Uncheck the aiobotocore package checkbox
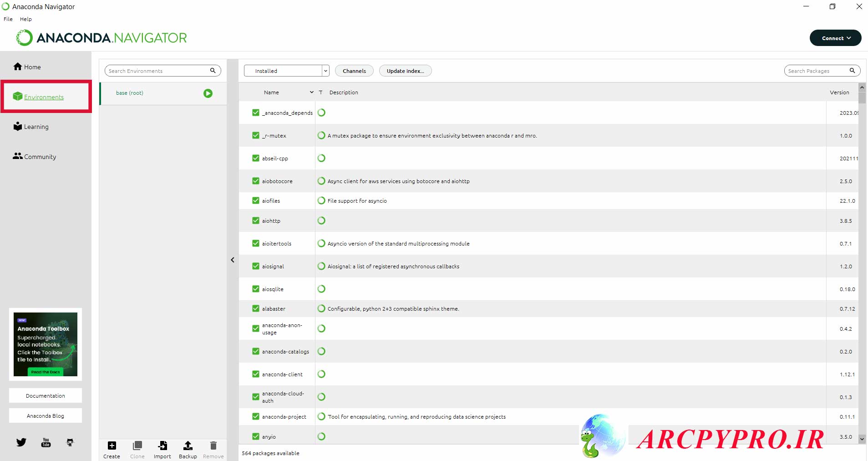The image size is (868, 461). pyautogui.click(x=256, y=181)
